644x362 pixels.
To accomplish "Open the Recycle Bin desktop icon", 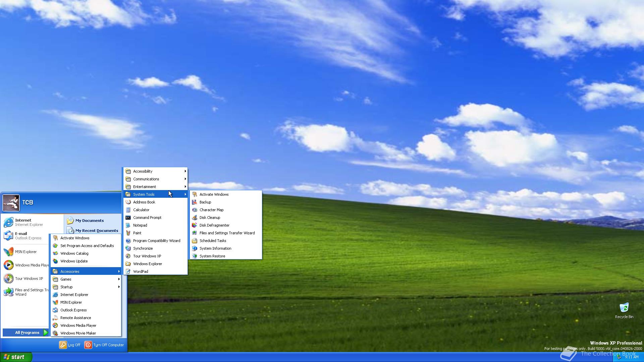I will pos(624,308).
